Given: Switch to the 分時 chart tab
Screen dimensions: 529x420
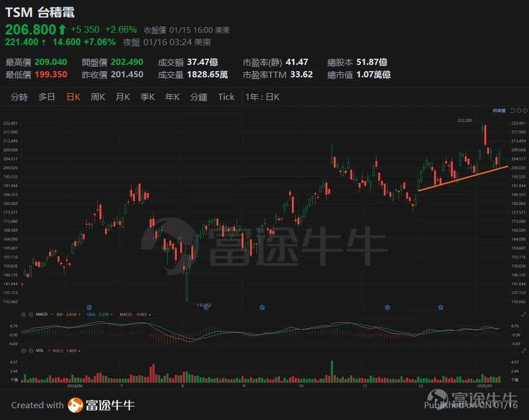Looking at the screenshot, I should [x=19, y=97].
